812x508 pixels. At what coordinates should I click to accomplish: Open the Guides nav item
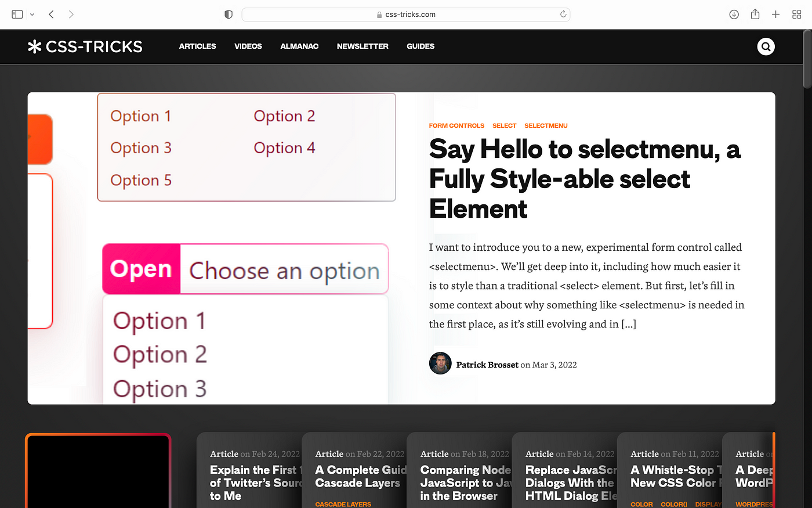pyautogui.click(x=420, y=46)
